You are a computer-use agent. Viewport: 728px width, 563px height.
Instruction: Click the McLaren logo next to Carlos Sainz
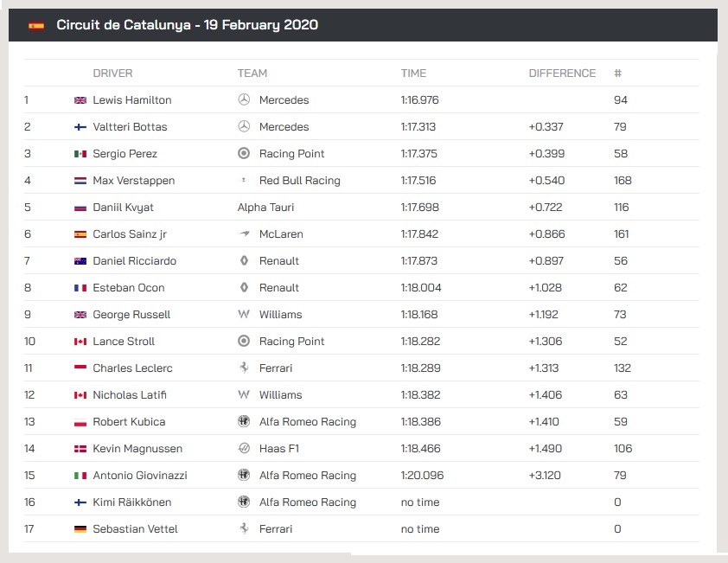tap(244, 234)
